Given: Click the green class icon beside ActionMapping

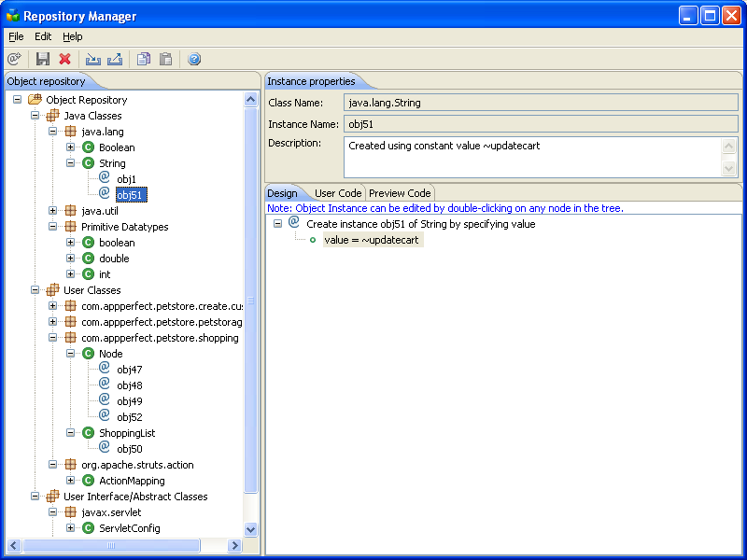Looking at the screenshot, I should click(88, 481).
